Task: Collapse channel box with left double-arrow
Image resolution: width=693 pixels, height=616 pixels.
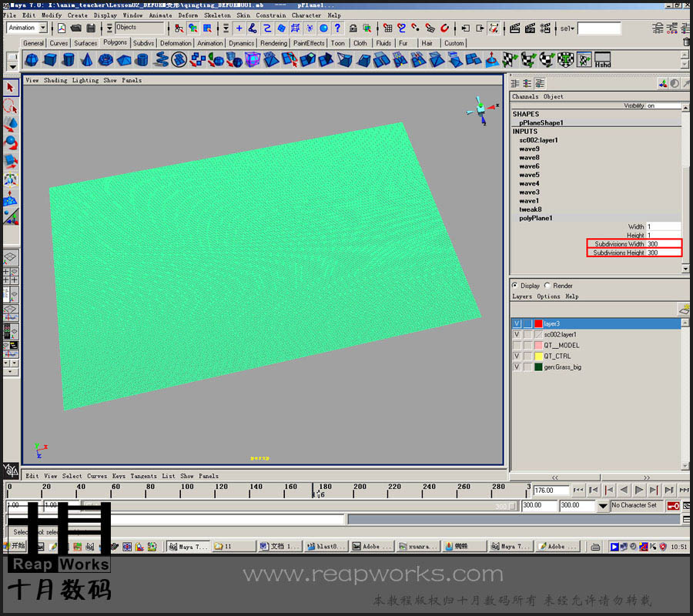Action: click(555, 477)
